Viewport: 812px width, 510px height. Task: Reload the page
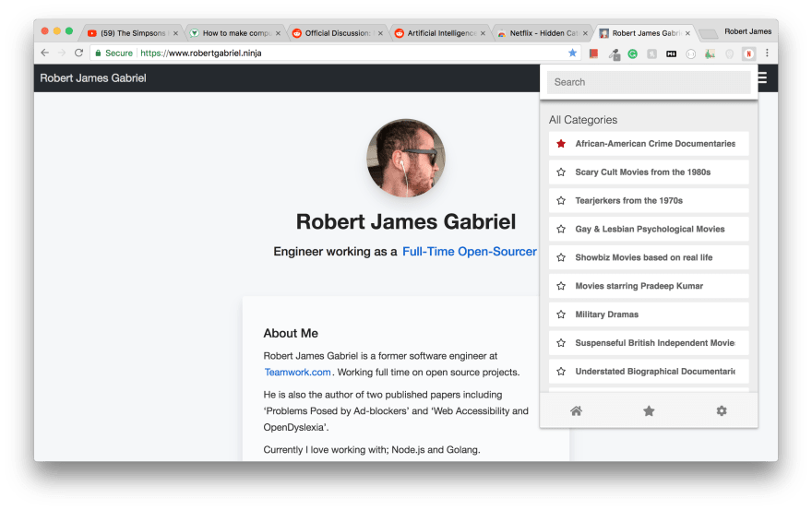tap(78, 53)
